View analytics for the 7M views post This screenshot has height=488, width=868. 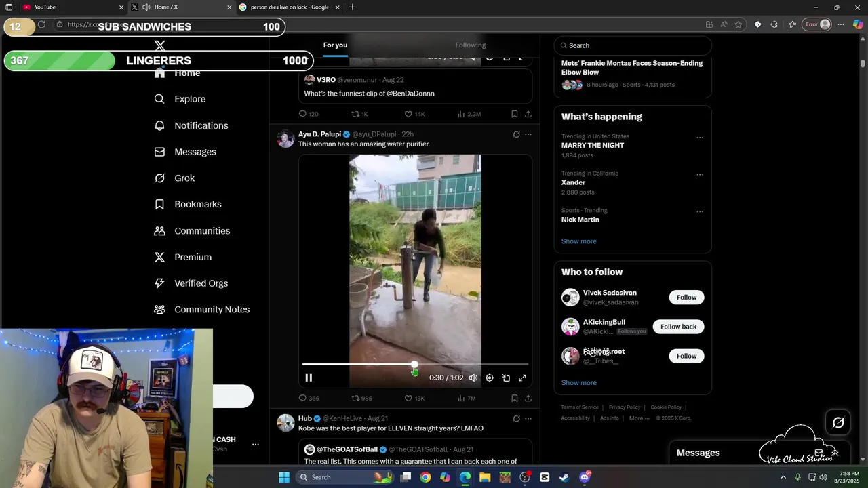(x=467, y=399)
